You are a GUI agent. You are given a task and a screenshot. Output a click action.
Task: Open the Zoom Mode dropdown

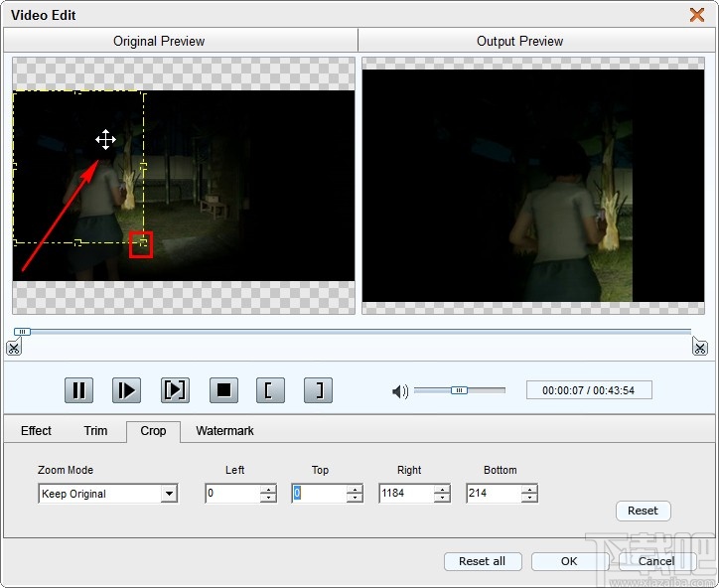[169, 494]
